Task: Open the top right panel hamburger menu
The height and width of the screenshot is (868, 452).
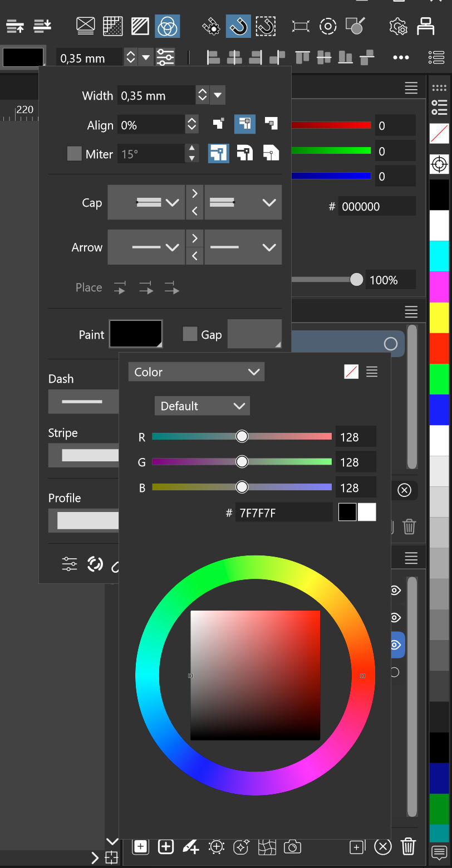Action: 411,87
